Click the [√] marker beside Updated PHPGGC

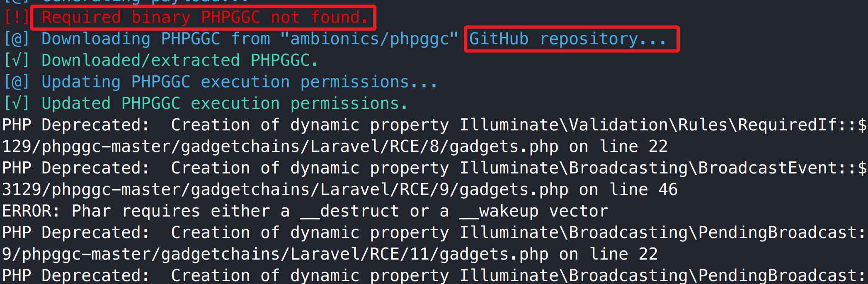(x=17, y=103)
